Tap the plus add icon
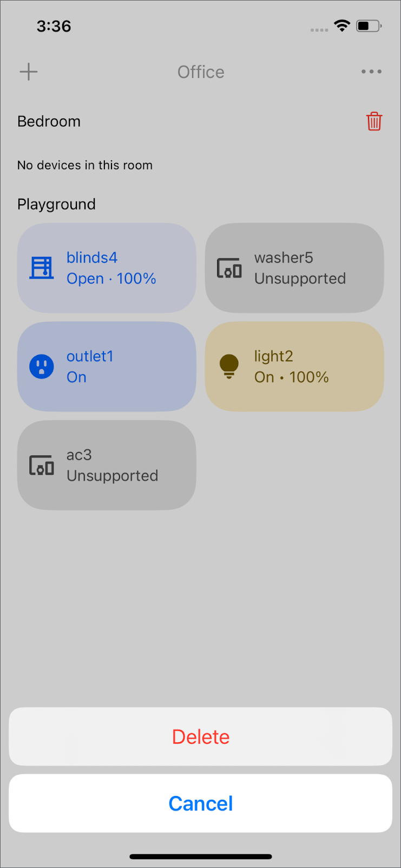This screenshot has height=868, width=401. [29, 72]
